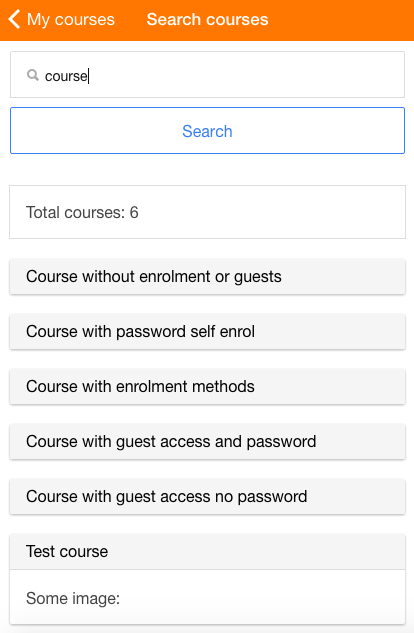Tap the 'password self enrol' course card
414x633 pixels.
click(x=207, y=331)
